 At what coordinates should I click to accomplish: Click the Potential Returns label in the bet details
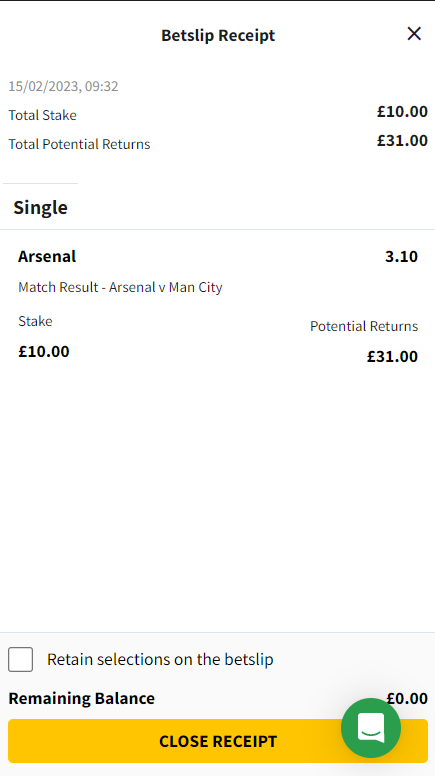(x=364, y=326)
